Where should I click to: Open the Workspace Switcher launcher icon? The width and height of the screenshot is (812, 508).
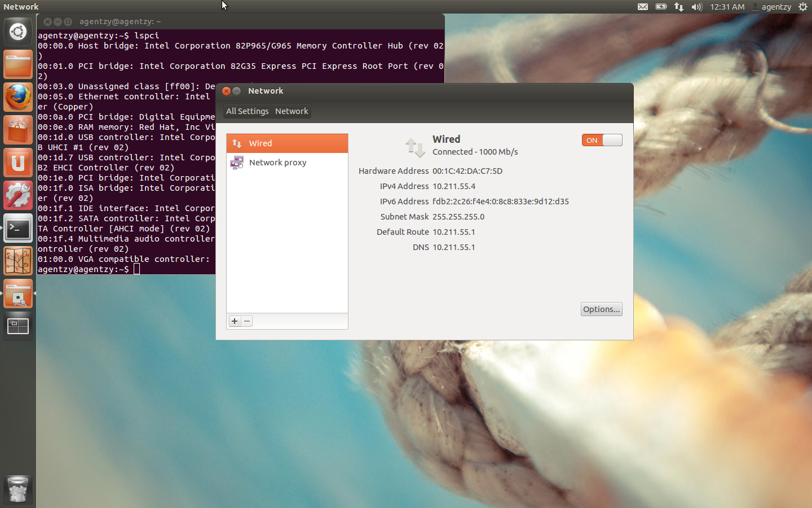[x=18, y=326]
